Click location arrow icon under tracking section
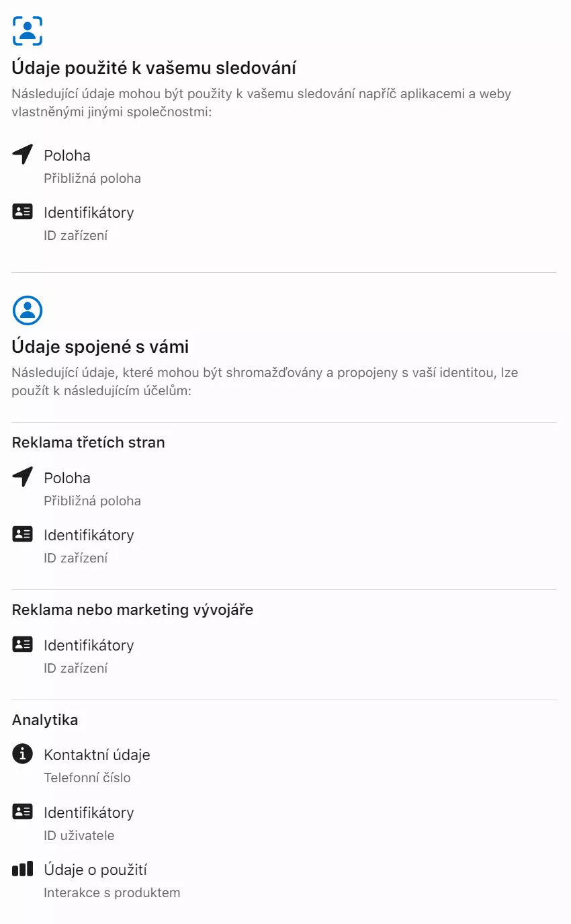The width and height of the screenshot is (571, 924). [23, 155]
